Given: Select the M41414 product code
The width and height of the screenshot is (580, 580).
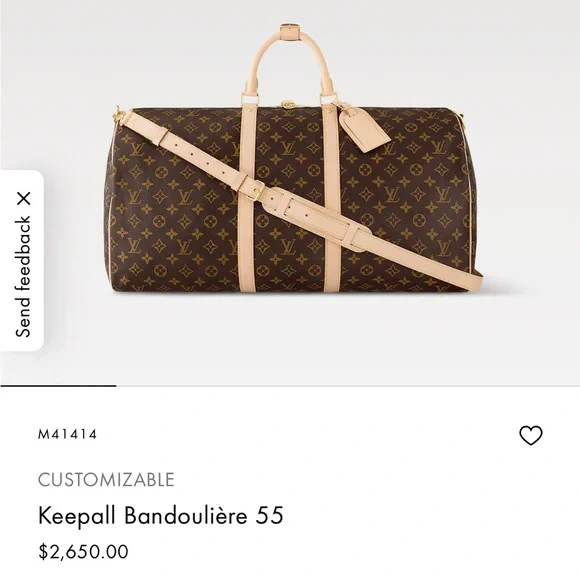Looking at the screenshot, I should click(67, 434).
